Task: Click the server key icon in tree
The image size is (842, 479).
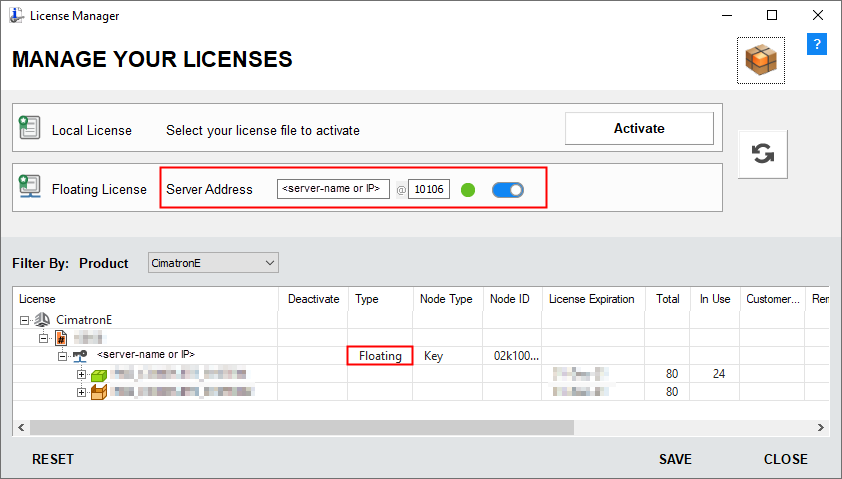Action: click(x=80, y=355)
